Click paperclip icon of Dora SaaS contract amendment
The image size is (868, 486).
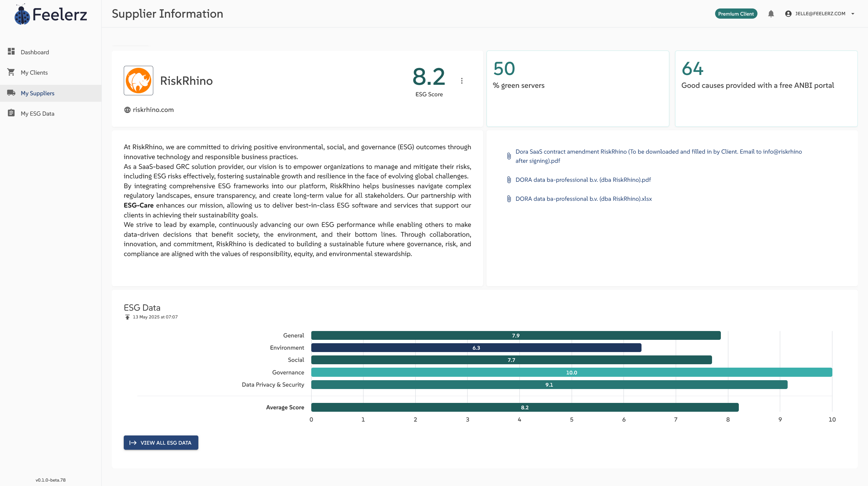click(509, 156)
